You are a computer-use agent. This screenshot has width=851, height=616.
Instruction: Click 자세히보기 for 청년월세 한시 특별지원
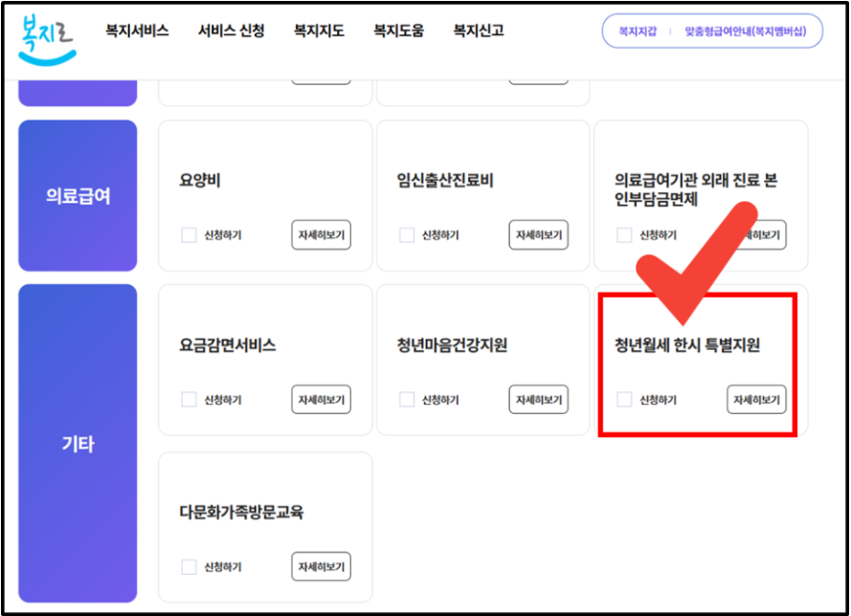(755, 400)
